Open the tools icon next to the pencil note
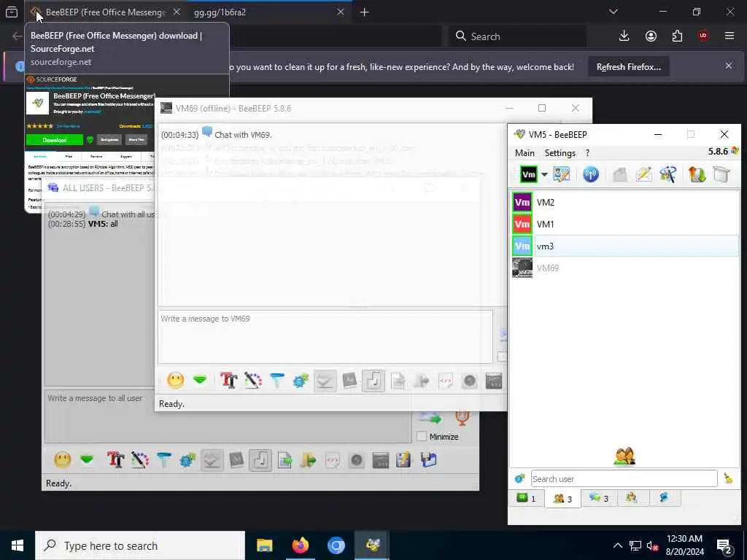The width and height of the screenshot is (747, 560). click(x=668, y=174)
